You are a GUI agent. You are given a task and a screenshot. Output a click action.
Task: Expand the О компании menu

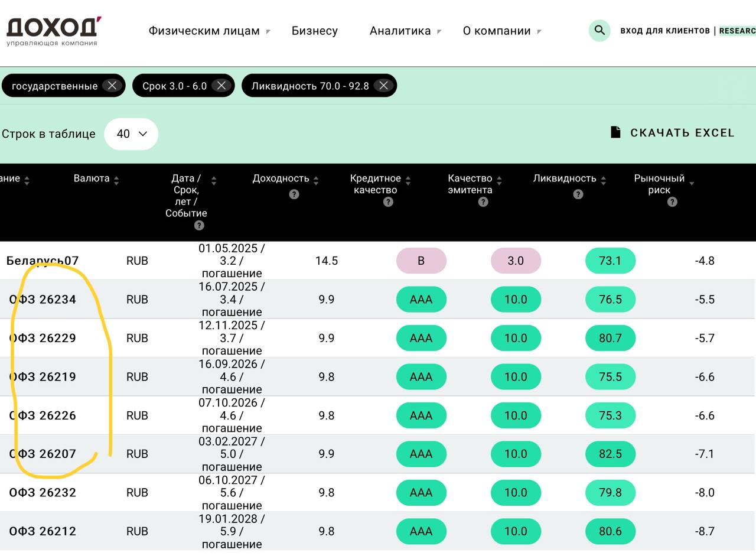502,31
